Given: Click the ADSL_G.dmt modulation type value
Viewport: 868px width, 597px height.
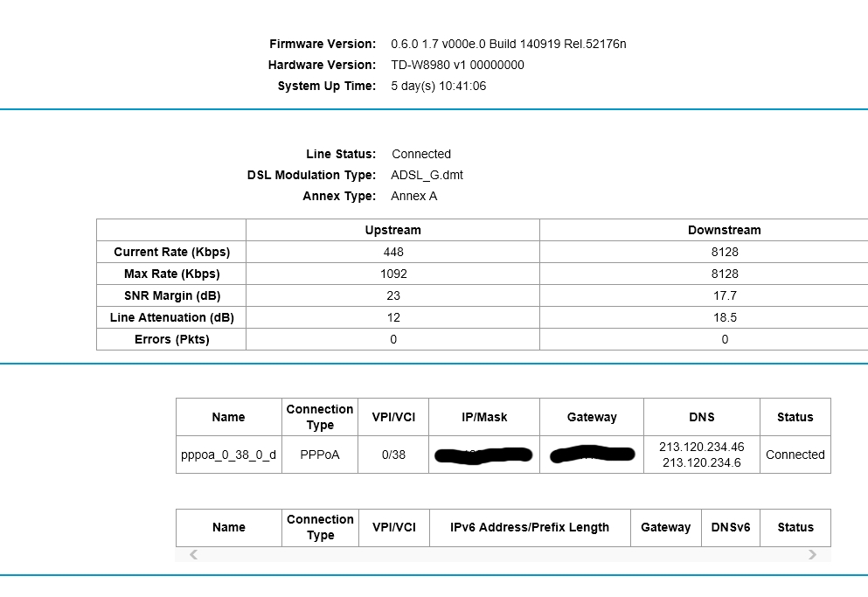Looking at the screenshot, I should click(427, 175).
